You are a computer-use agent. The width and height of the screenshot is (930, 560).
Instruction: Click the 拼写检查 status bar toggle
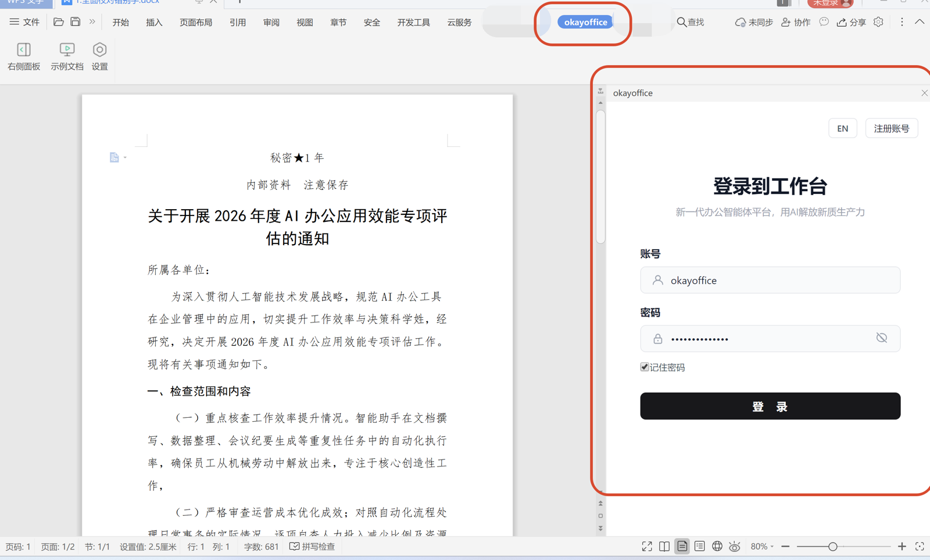(312, 547)
